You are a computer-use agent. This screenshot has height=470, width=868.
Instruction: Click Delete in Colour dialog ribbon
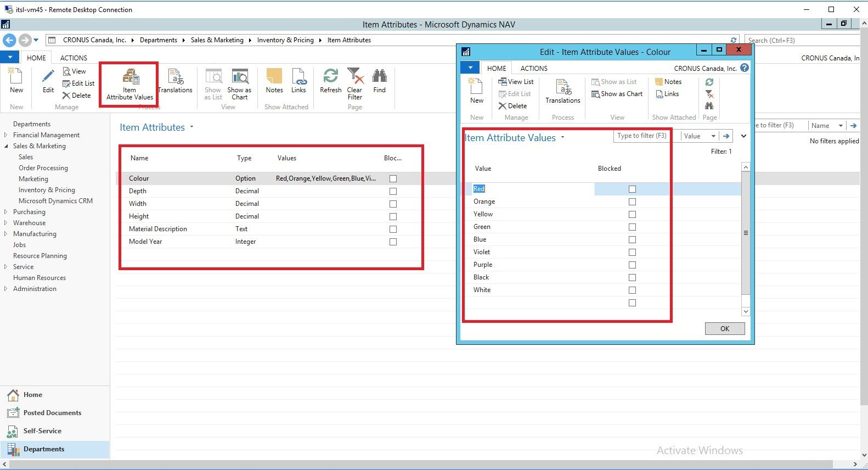(x=512, y=106)
